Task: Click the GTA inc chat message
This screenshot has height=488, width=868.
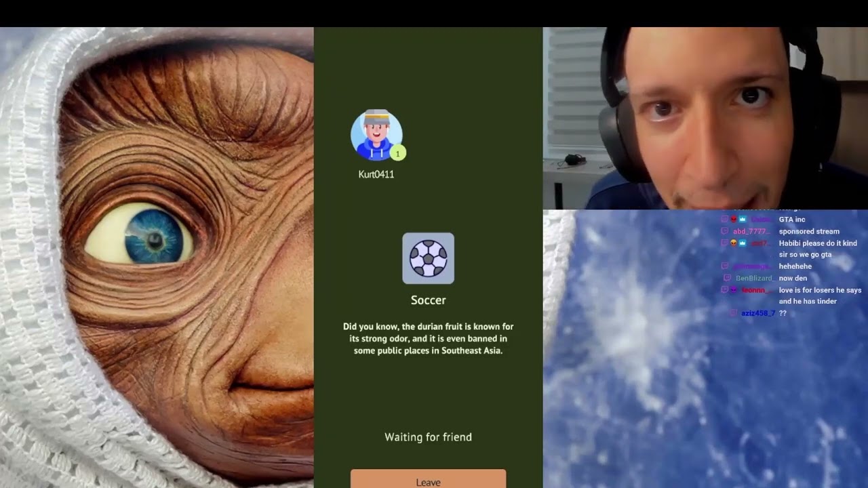Action: [x=792, y=220]
